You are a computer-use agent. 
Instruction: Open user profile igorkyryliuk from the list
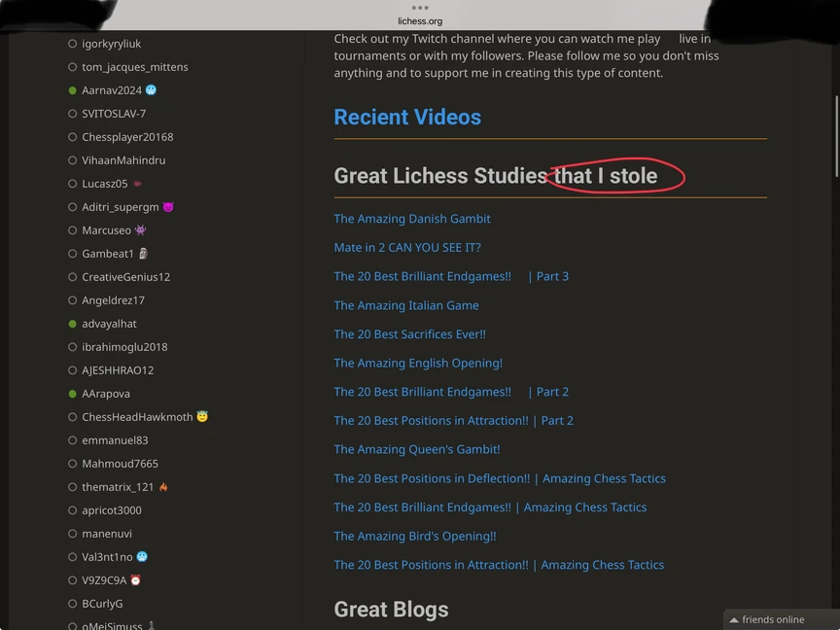[x=111, y=44]
